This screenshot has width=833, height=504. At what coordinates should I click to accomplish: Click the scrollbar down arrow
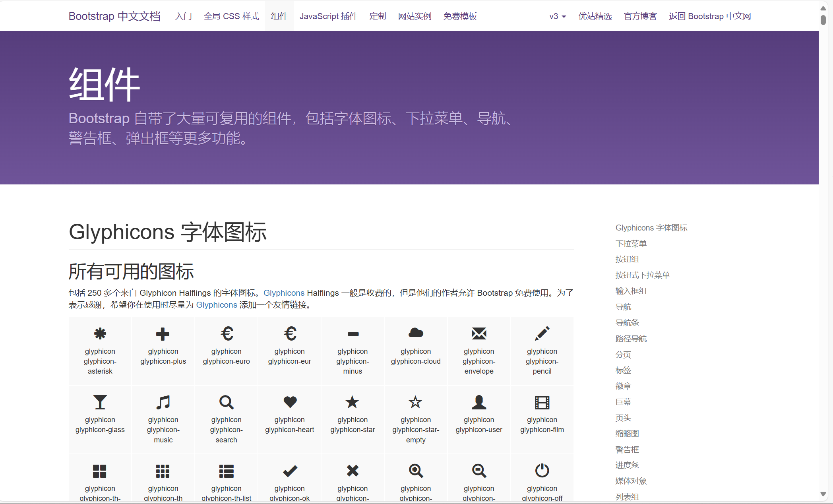click(x=823, y=494)
